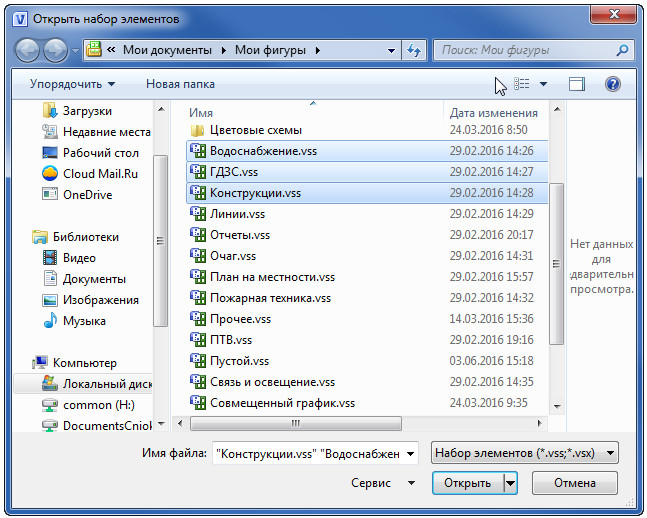Screen dimensions: 647x518
Task: Open the Упорядочить dropdown menu
Action: 72,84
